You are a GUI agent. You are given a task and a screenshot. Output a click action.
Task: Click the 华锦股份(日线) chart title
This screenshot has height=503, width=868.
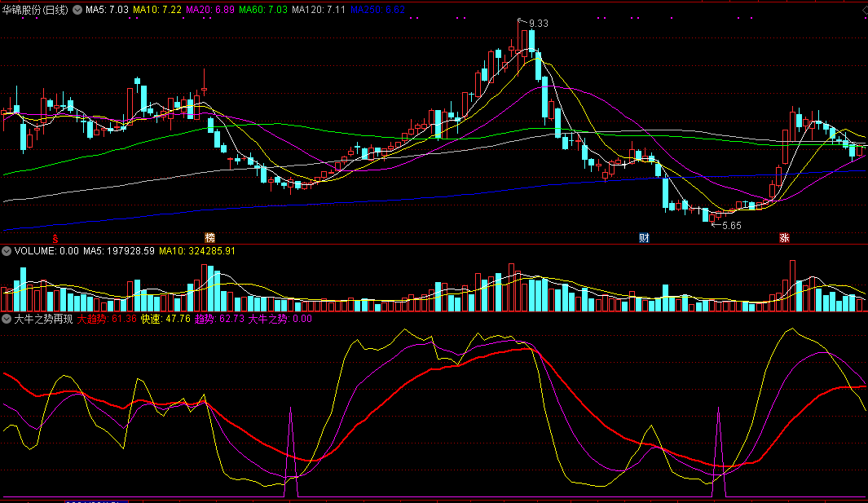pos(35,10)
